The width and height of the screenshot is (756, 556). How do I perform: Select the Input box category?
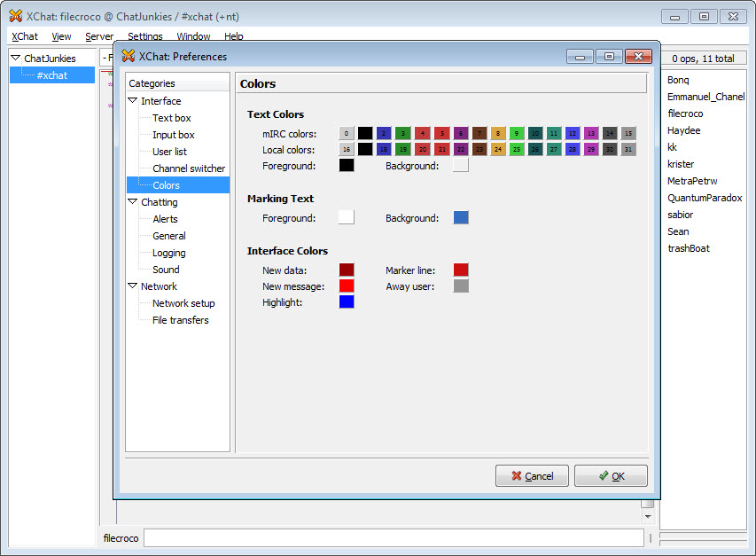[x=174, y=135]
